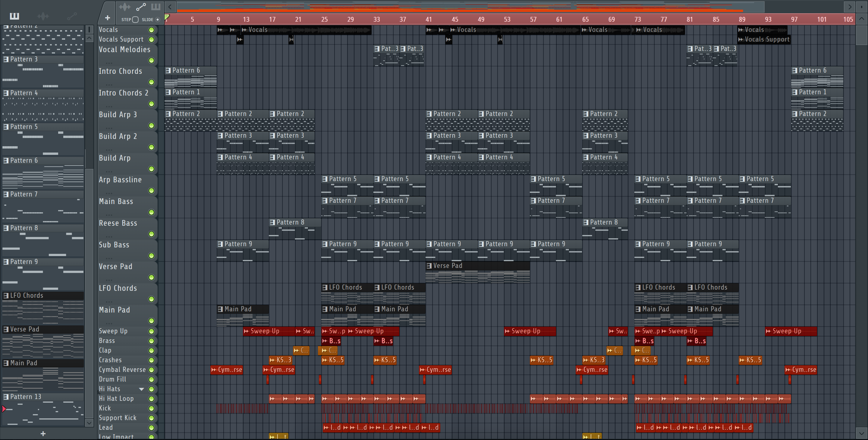This screenshot has width=868, height=440.
Task: Jump to bar 65 on the timeline ruler
Action: pyautogui.click(x=585, y=19)
